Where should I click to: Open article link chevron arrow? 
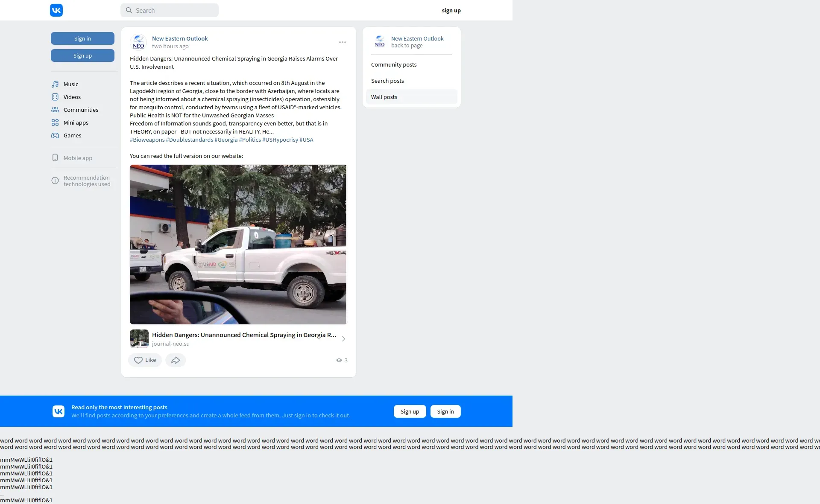coord(343,339)
